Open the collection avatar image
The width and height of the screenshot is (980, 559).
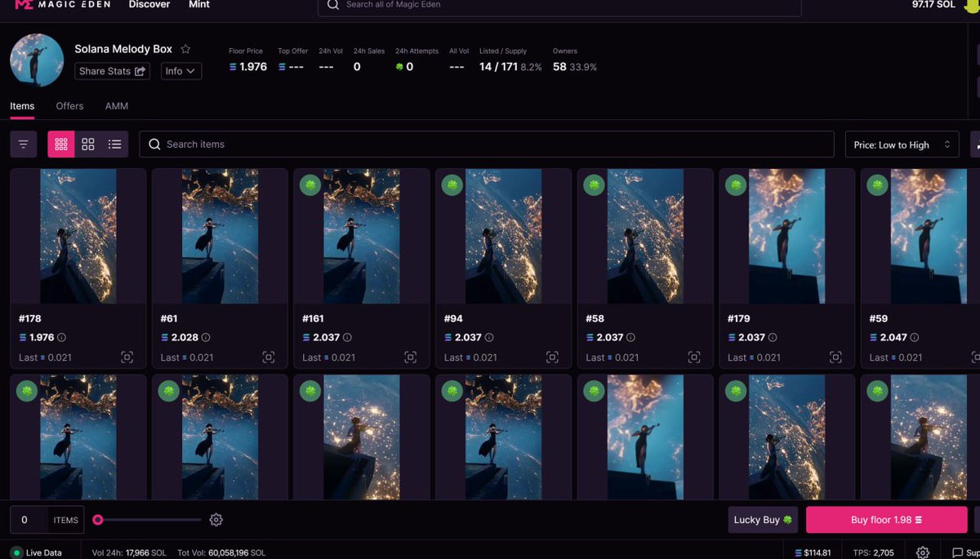pos(37,60)
